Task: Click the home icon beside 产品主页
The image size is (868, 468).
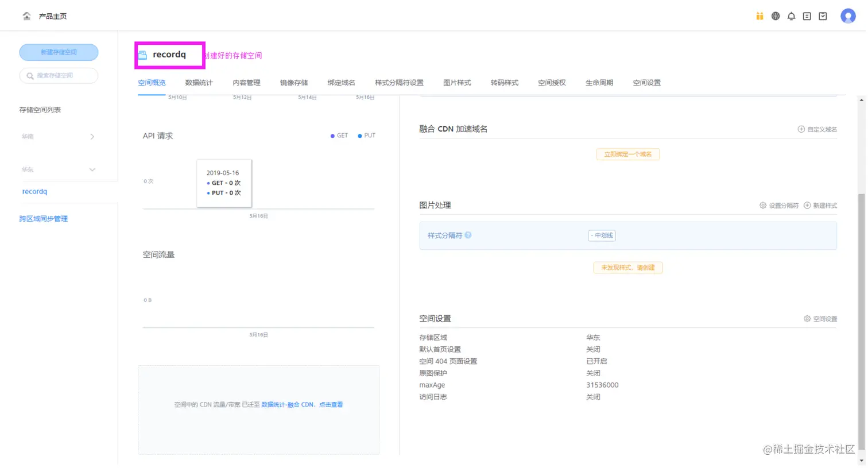Action: 26,16
